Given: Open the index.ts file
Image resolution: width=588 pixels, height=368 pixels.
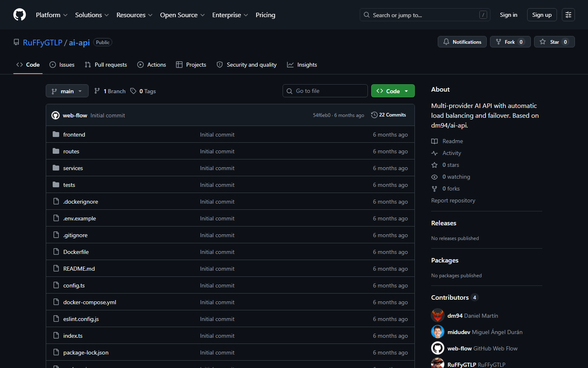Looking at the screenshot, I should point(73,336).
